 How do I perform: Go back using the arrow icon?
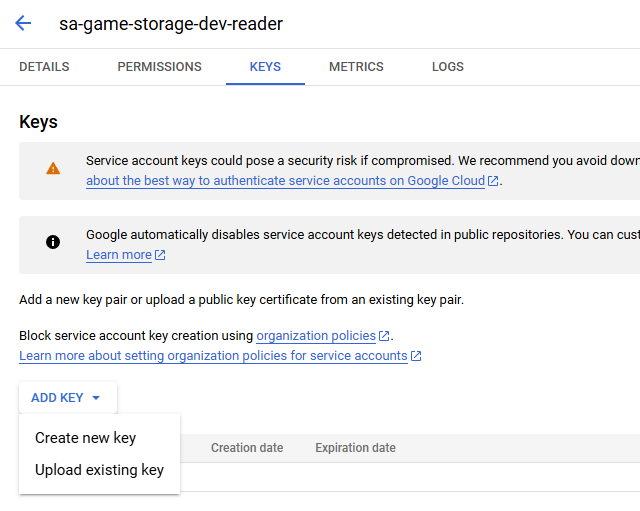[23, 23]
